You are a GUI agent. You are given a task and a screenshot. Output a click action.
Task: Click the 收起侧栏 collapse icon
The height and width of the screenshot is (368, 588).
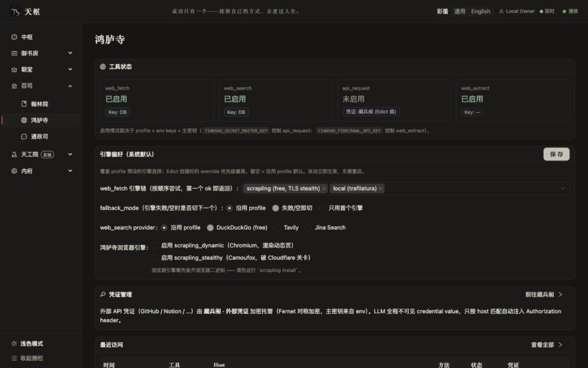14,358
